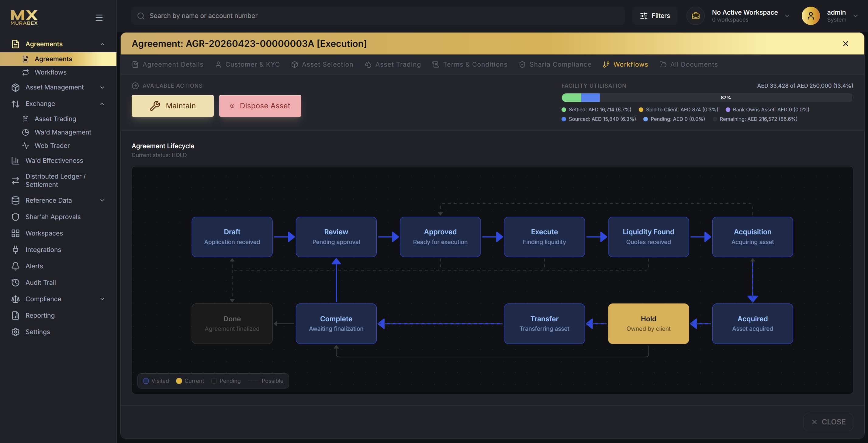Switch to the Asset Trading tab
The height and width of the screenshot is (443, 868).
point(393,65)
